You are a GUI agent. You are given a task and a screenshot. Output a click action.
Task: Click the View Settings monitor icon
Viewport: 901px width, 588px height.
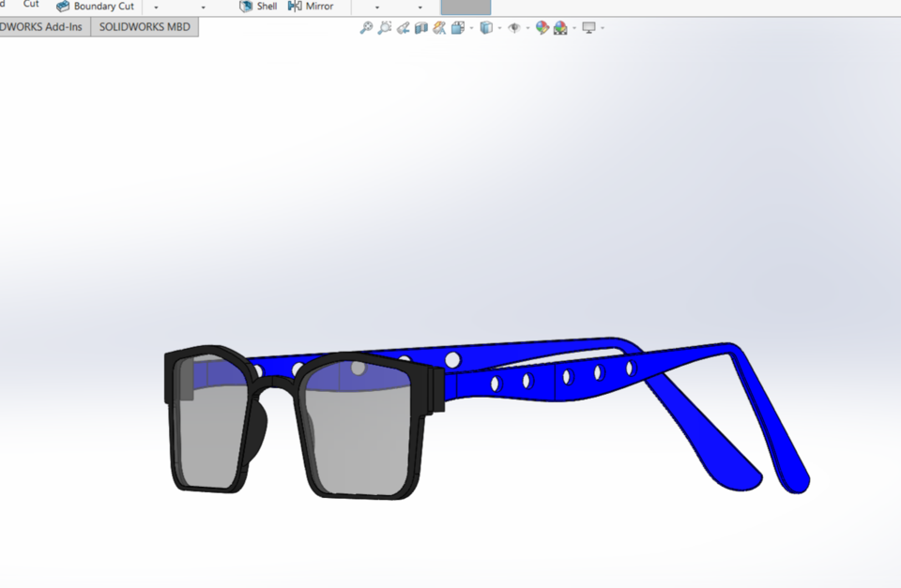[x=588, y=28]
